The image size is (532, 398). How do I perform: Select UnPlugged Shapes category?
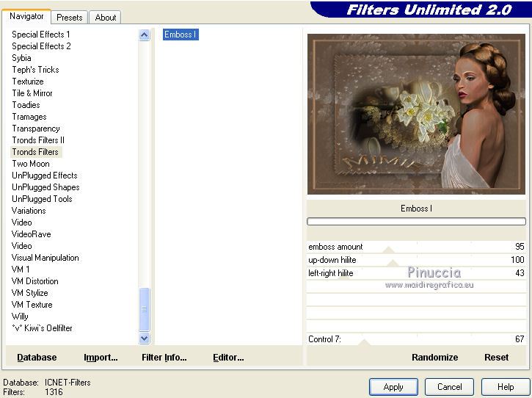coord(45,187)
